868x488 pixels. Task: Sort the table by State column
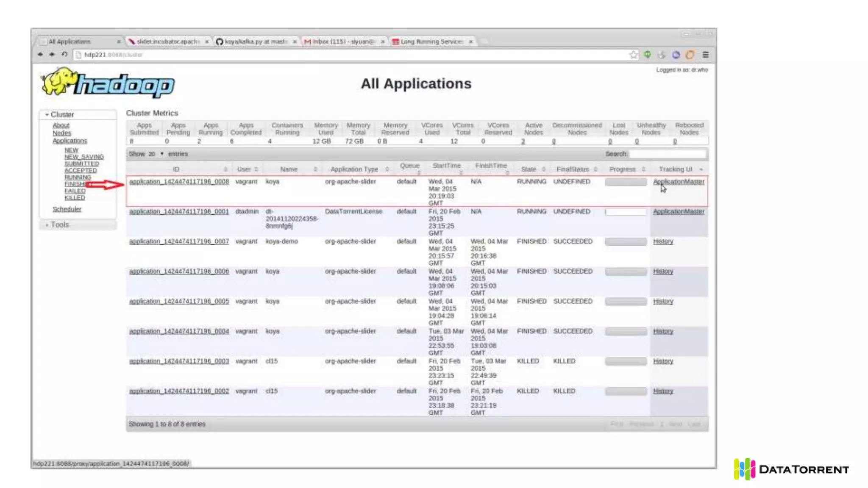pyautogui.click(x=529, y=169)
